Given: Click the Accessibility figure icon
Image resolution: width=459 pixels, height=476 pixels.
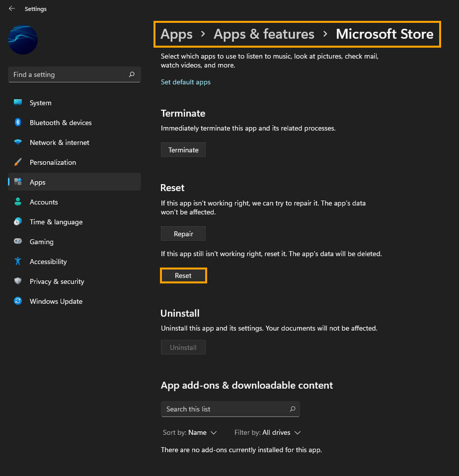Looking at the screenshot, I should (x=18, y=261).
